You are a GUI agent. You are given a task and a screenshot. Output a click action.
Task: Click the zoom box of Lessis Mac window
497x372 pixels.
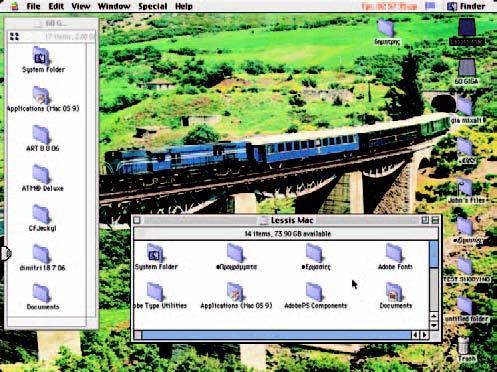coord(425,220)
